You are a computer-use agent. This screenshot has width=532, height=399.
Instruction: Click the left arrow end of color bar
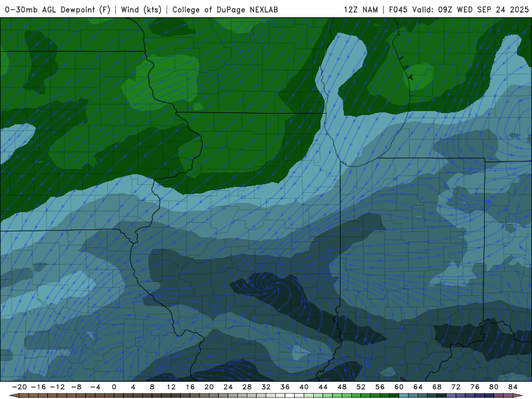(14, 396)
